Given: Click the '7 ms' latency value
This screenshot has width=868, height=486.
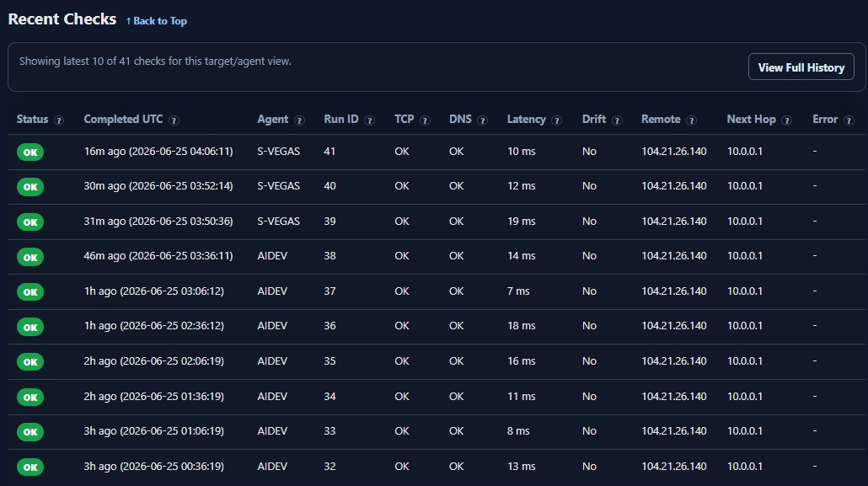Looking at the screenshot, I should (518, 291).
